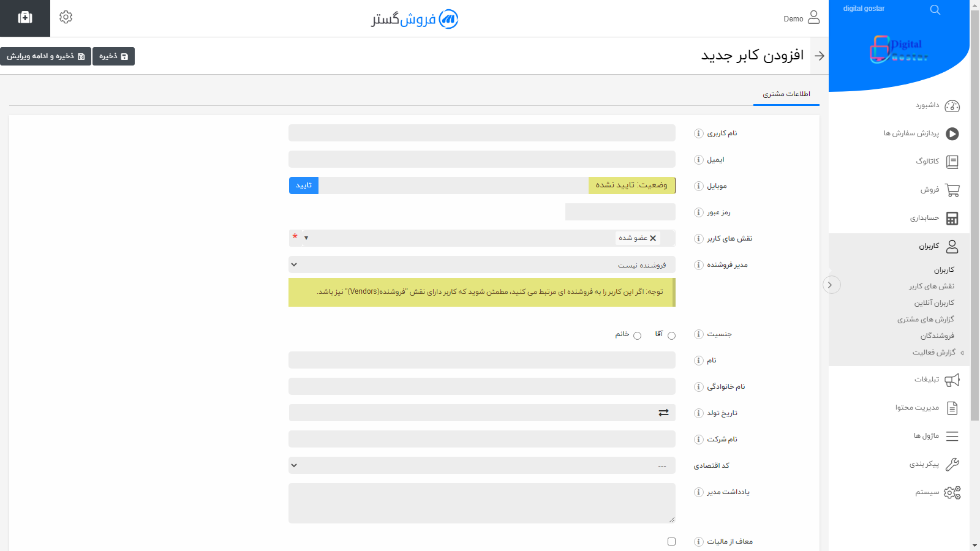Open the Sales (فروش) cart icon
The height and width of the screenshot is (551, 980).
952,190
